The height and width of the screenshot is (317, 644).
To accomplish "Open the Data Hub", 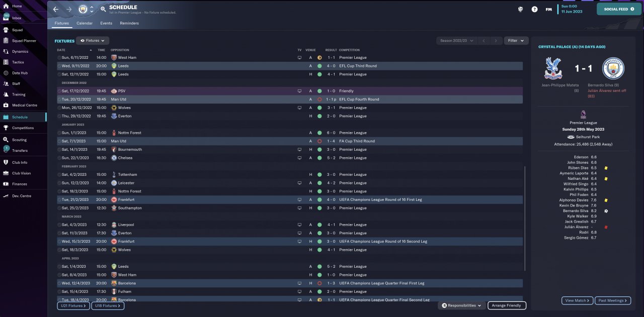I will [23, 73].
